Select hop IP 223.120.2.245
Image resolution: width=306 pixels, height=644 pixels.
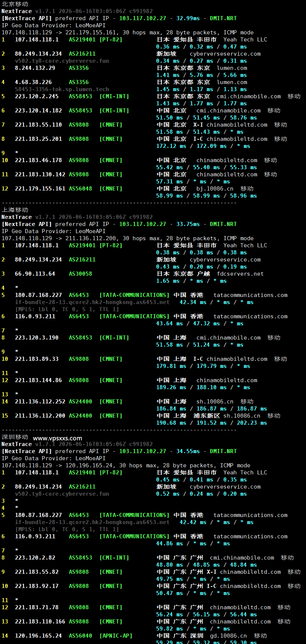click(x=37, y=96)
